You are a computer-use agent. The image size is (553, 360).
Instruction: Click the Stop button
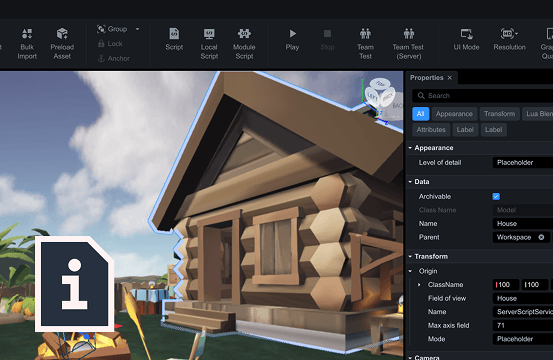(327, 39)
